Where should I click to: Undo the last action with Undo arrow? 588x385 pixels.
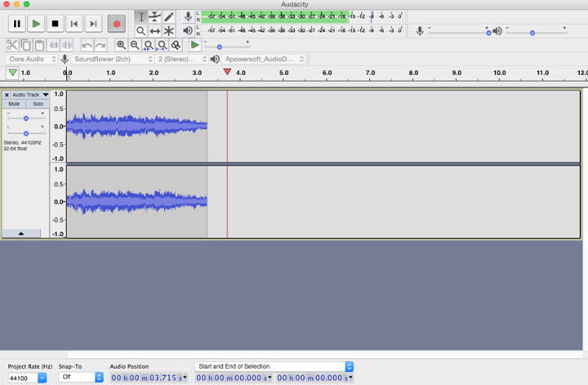click(87, 45)
